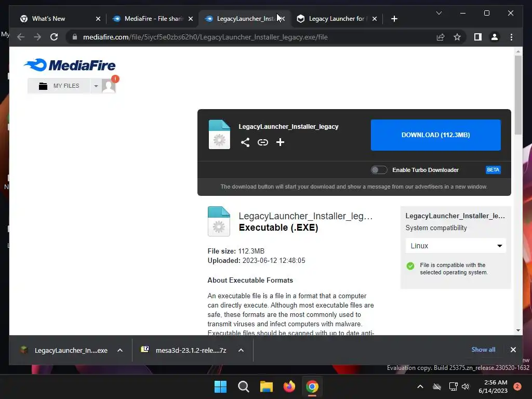Click the large executable file type icon
532x399 pixels.
[219, 221]
